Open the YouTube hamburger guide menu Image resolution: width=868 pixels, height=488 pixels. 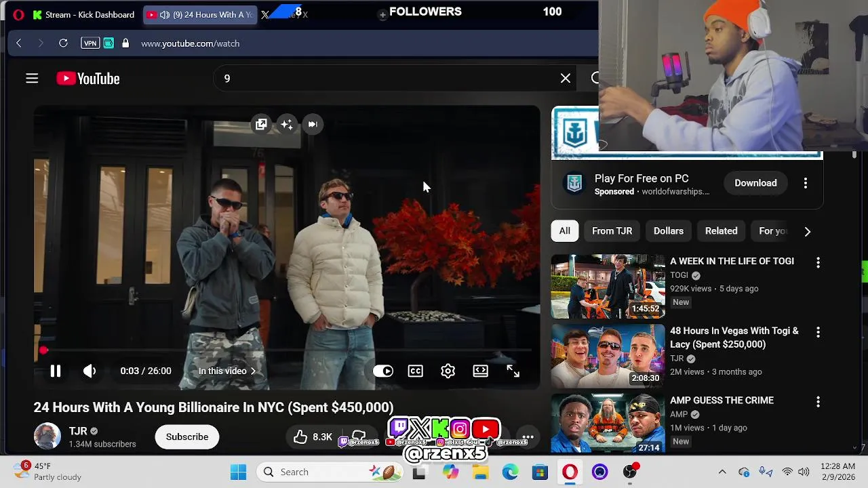point(32,79)
